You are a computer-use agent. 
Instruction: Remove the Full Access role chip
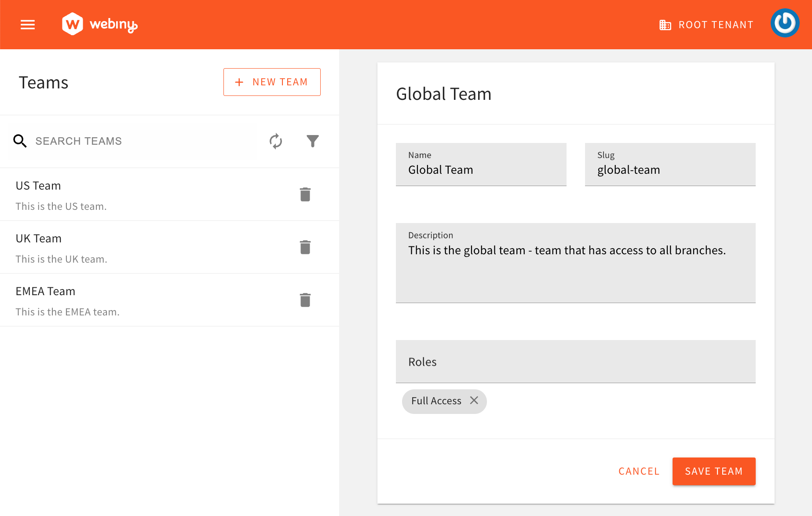click(474, 401)
